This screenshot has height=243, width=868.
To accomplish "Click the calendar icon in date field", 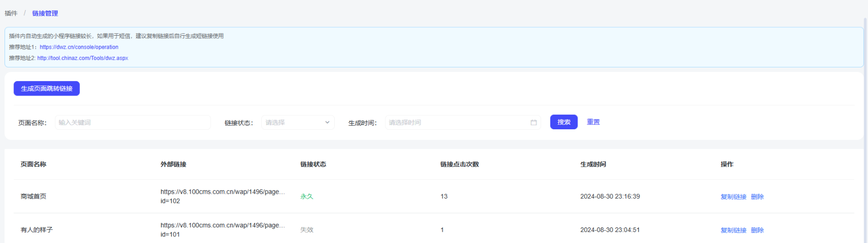I will pyautogui.click(x=533, y=123).
